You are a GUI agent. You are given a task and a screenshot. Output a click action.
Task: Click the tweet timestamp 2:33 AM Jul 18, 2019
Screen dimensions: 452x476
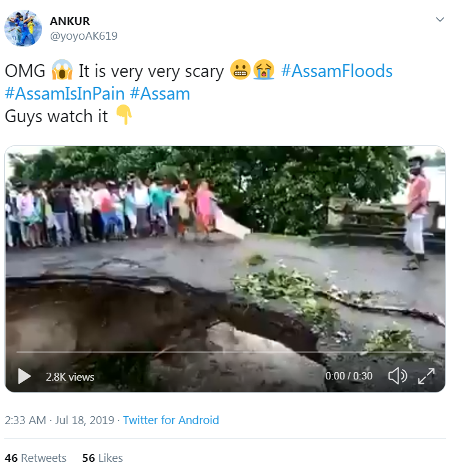click(59, 420)
